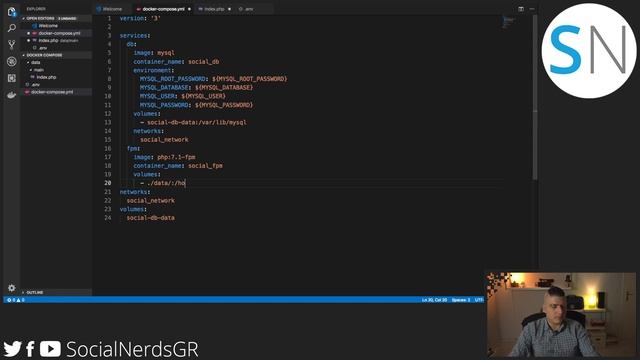Image resolution: width=640 pixels, height=360 pixels.
Task: Click the editor vertical scrollbar
Action: click(535, 98)
